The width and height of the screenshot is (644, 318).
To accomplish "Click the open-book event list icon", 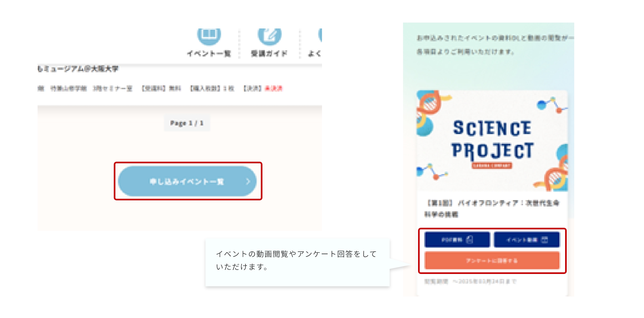I will [209, 36].
